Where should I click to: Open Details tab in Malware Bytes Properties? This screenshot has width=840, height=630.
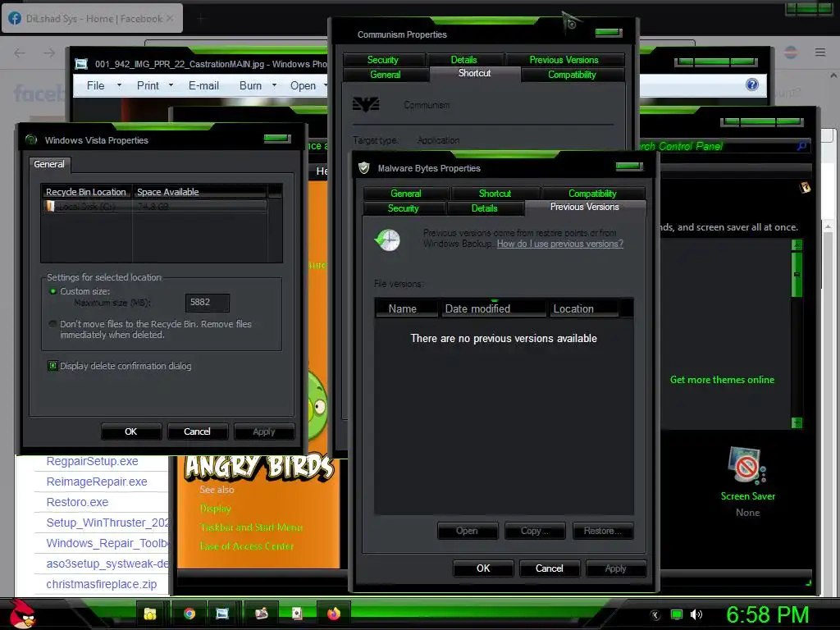485,208
